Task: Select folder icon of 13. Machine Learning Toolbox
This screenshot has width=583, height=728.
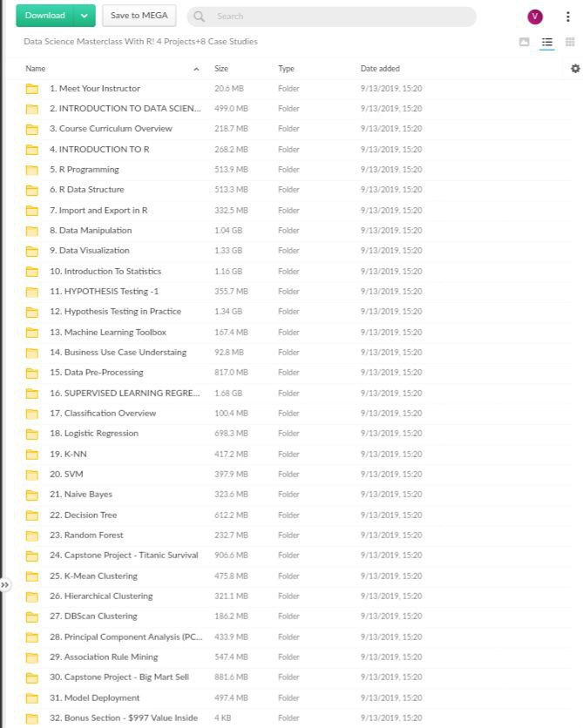Action: 32,333
